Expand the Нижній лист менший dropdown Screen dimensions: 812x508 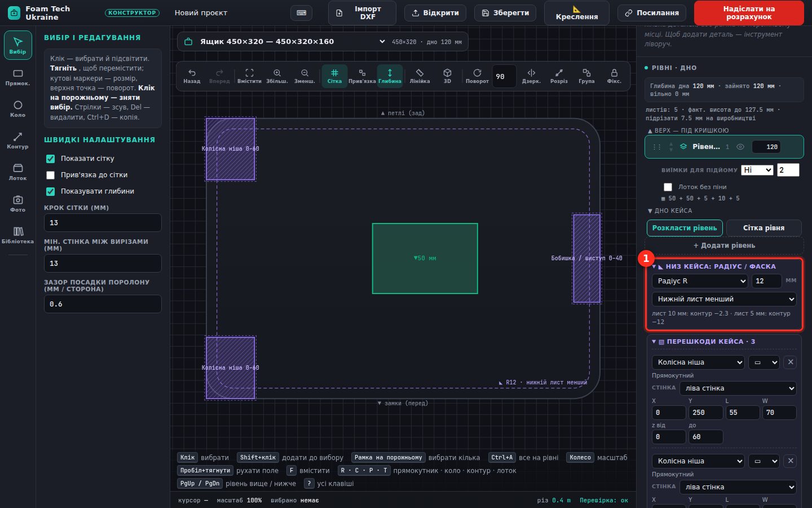pos(724,299)
